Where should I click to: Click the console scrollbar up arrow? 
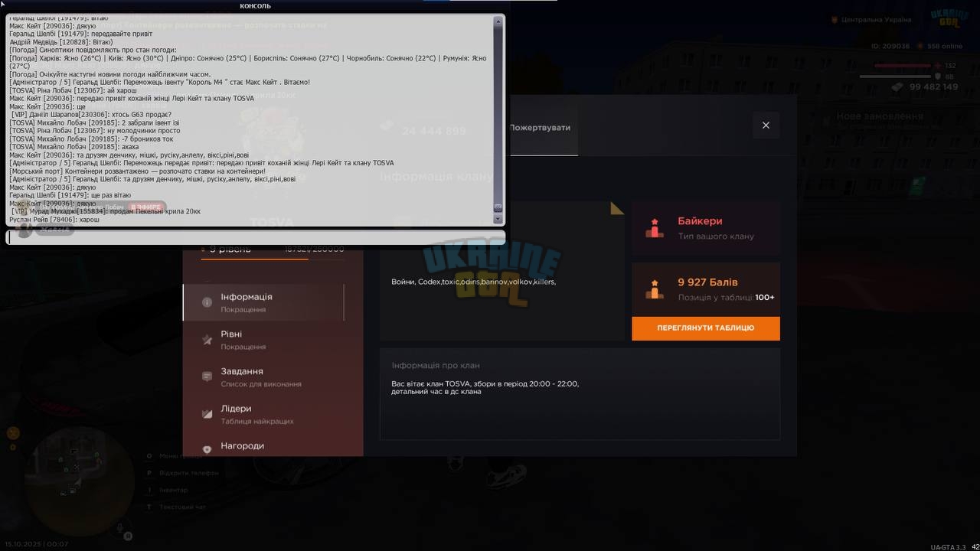[498, 21]
